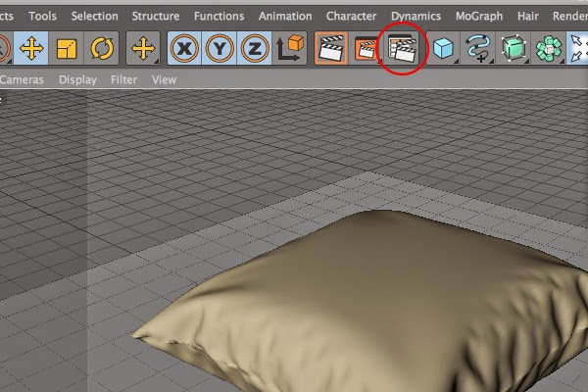
Task: Toggle the Y axis lock
Action: tap(220, 48)
